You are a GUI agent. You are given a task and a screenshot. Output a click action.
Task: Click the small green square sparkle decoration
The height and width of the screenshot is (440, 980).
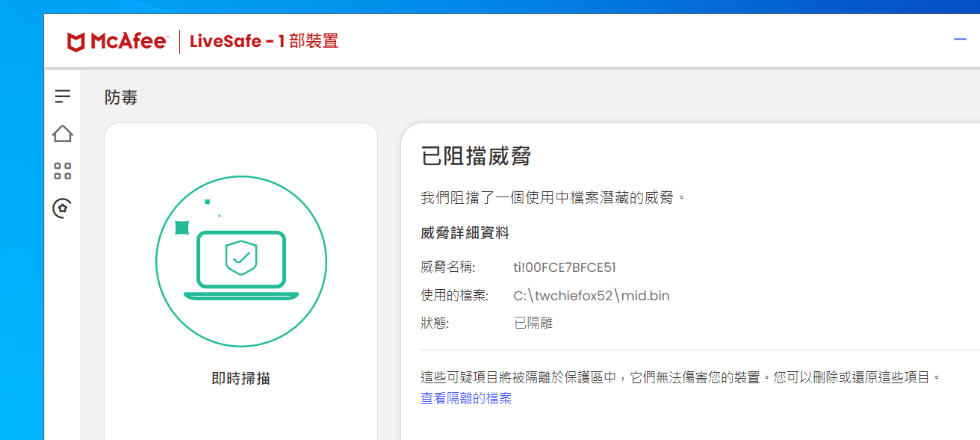[182, 227]
